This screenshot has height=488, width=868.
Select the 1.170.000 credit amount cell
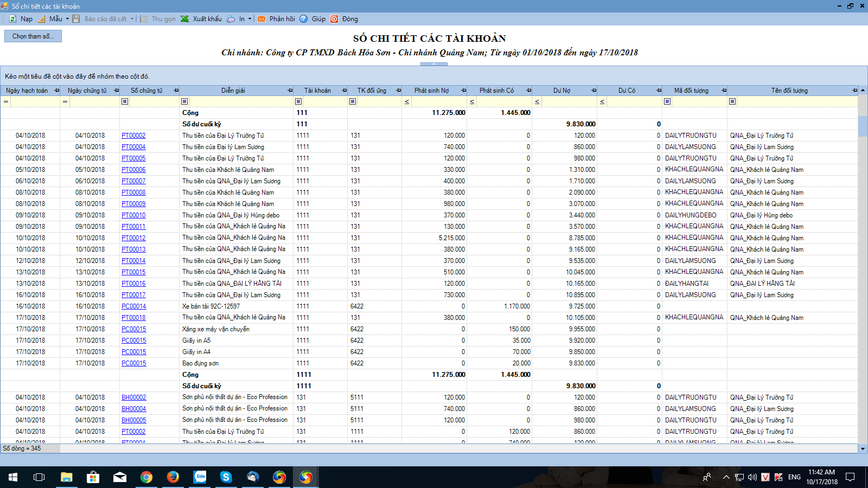tap(500, 306)
